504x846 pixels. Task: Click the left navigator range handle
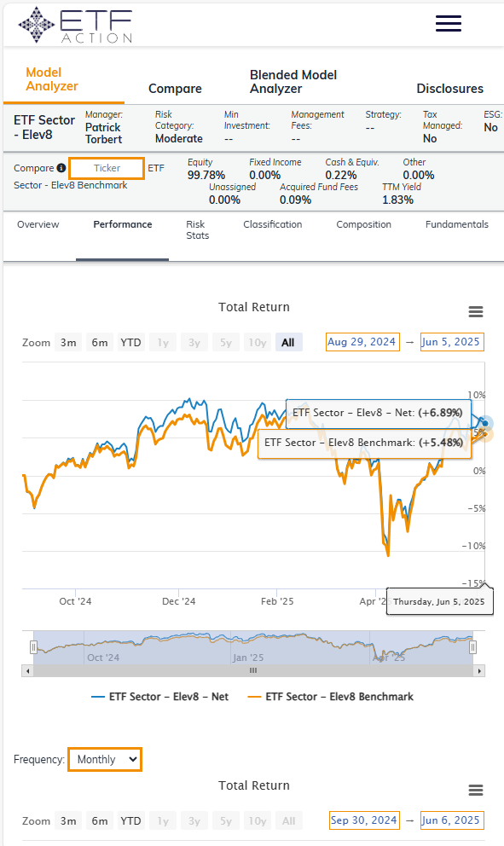tap(33, 647)
